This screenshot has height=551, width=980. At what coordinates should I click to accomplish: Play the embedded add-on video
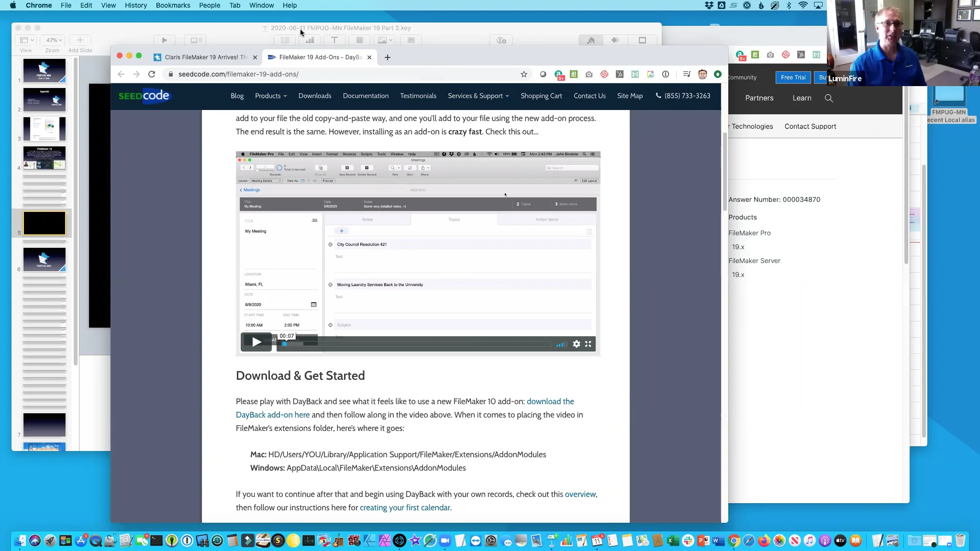coord(256,342)
